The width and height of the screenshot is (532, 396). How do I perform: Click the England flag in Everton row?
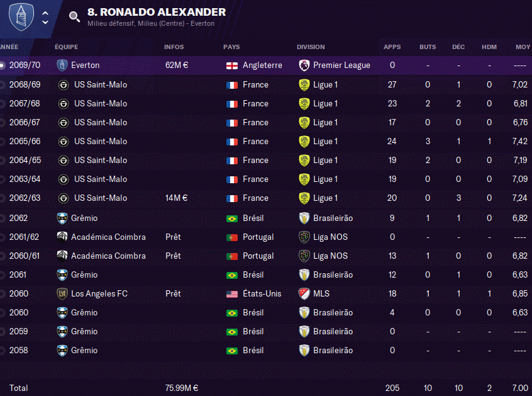point(232,65)
